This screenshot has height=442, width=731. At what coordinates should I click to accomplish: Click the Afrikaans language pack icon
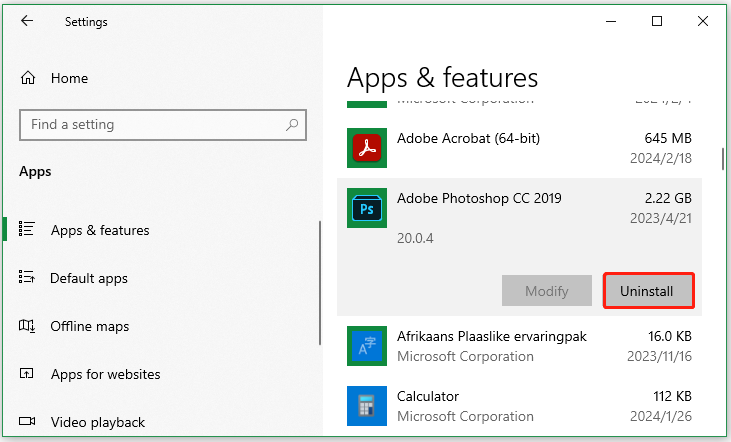tap(367, 346)
